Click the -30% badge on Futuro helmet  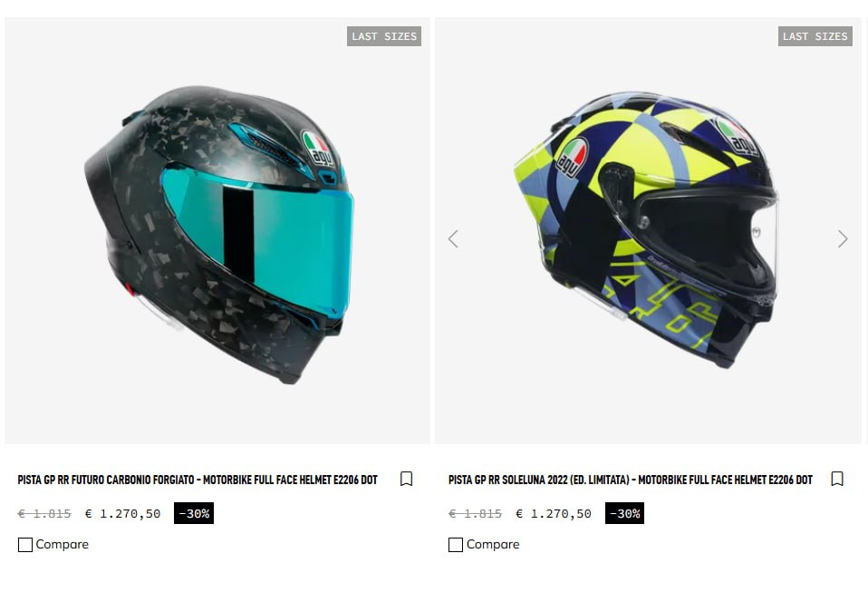194,513
